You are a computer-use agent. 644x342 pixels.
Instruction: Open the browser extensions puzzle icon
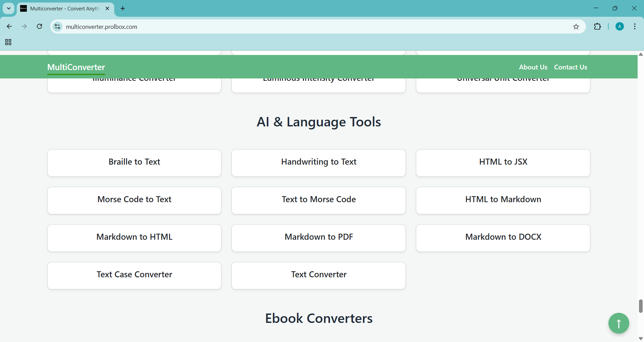click(x=597, y=26)
